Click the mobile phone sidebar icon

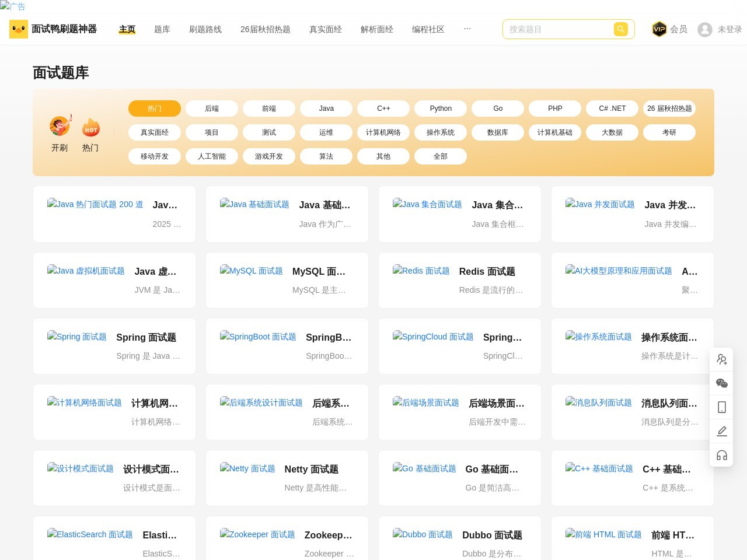722,407
